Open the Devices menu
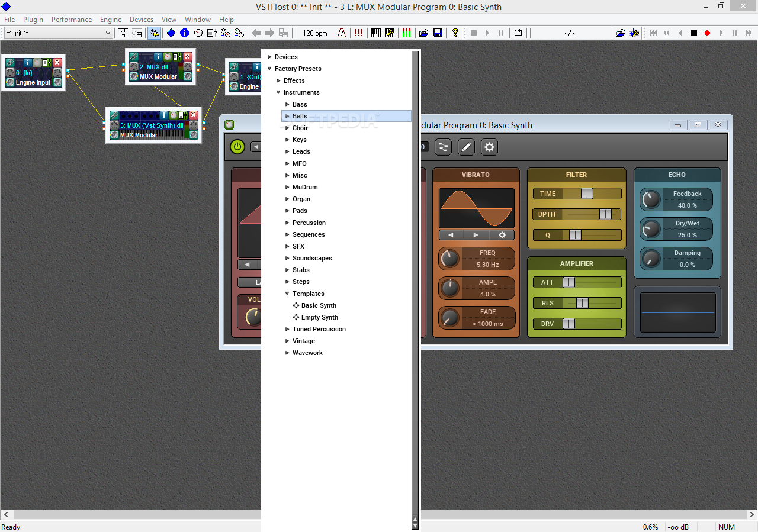Image resolution: width=758 pixels, height=532 pixels. click(x=142, y=20)
